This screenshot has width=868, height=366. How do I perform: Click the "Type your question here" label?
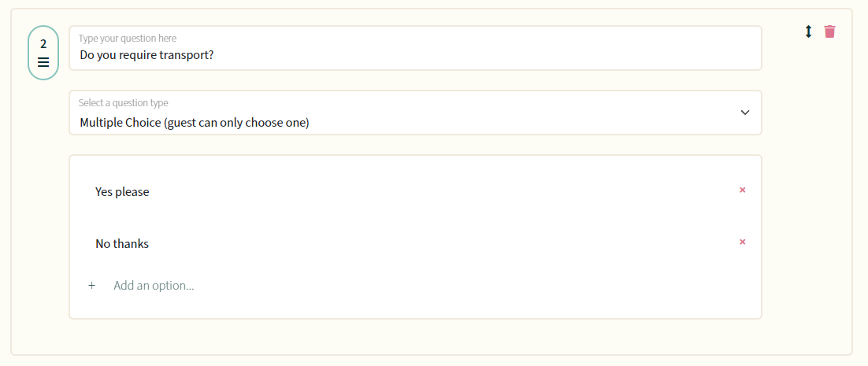[128, 38]
